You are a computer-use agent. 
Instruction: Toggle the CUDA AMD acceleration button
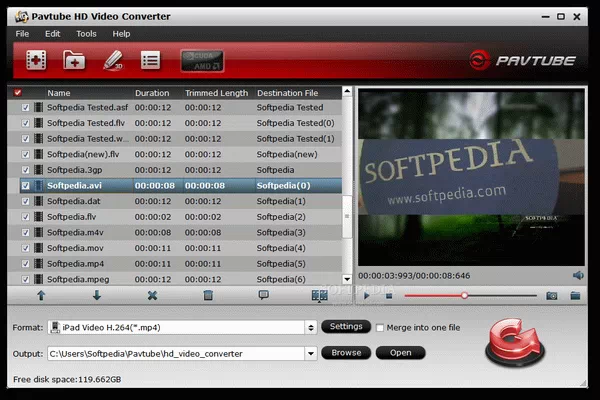[x=202, y=61]
